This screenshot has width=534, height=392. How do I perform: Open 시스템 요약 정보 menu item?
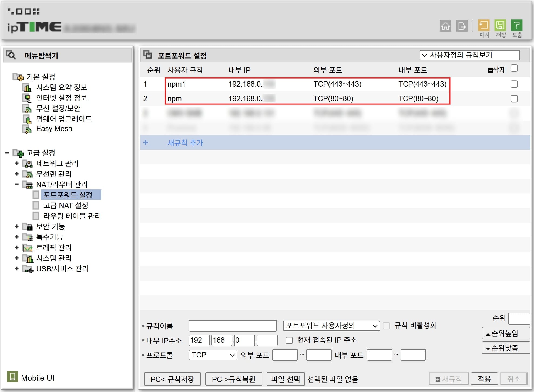point(61,87)
